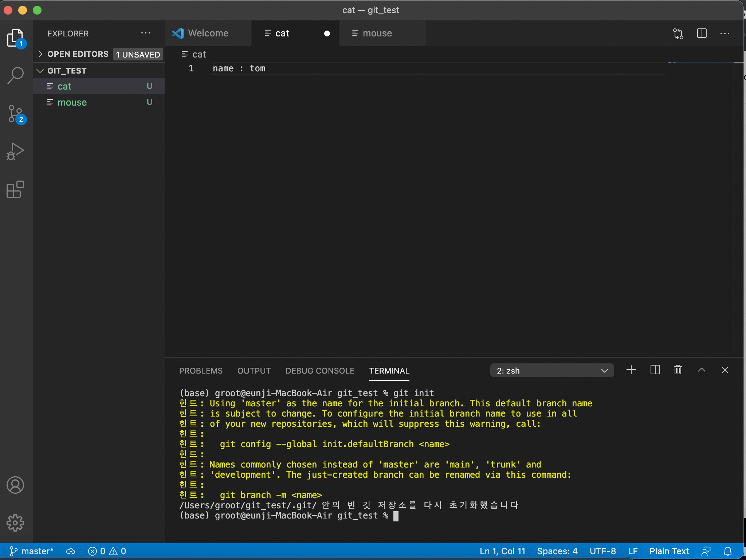The height and width of the screenshot is (560, 746).
Task: Change the Plain Text language mode
Action: pyautogui.click(x=669, y=551)
